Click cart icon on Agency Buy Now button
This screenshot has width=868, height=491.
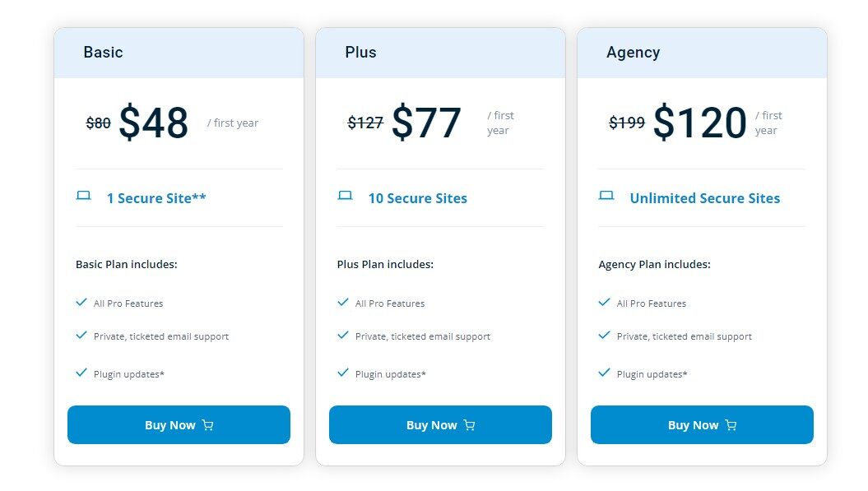point(731,425)
